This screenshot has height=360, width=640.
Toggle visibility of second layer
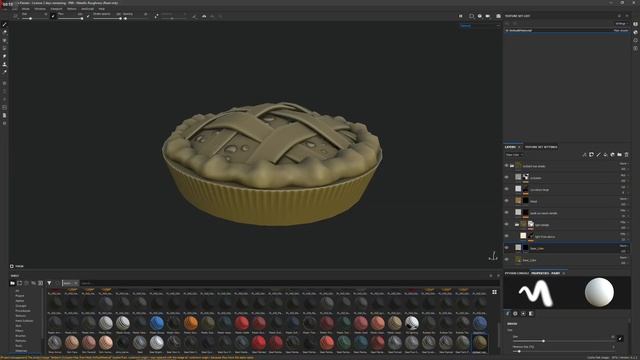pos(507,178)
